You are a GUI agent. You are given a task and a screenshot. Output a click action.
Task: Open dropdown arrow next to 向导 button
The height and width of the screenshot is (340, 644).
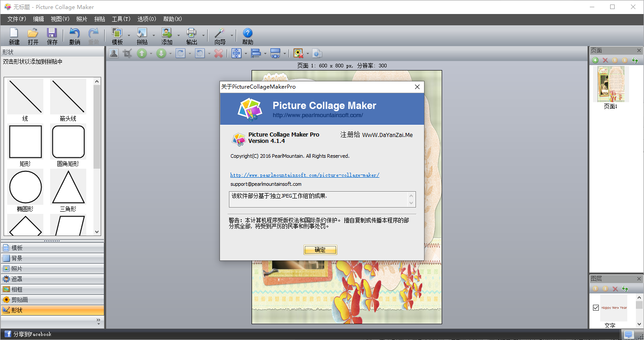pos(232,35)
